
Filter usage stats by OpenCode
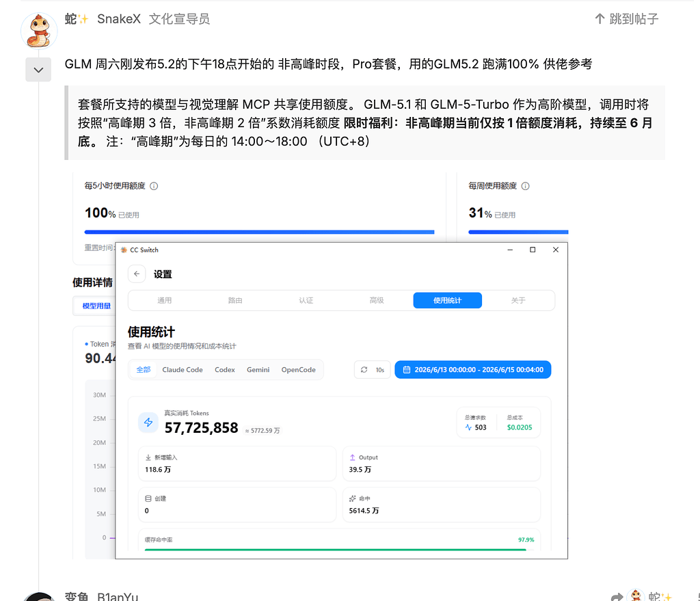[x=298, y=369]
